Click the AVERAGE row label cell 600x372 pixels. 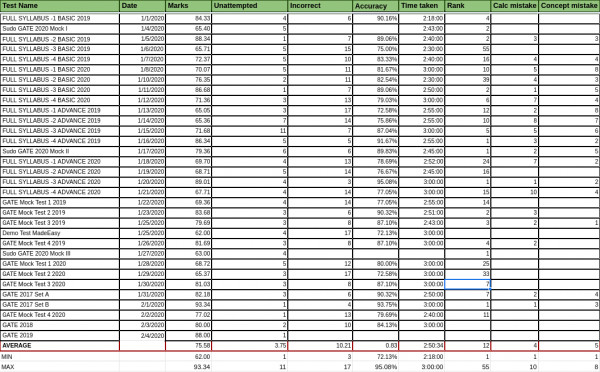point(60,346)
